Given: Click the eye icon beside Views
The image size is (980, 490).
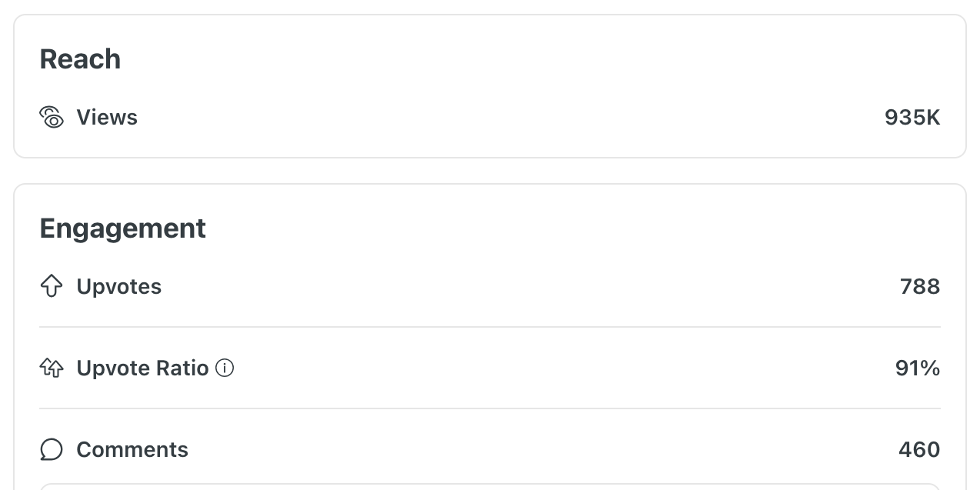Looking at the screenshot, I should point(52,118).
